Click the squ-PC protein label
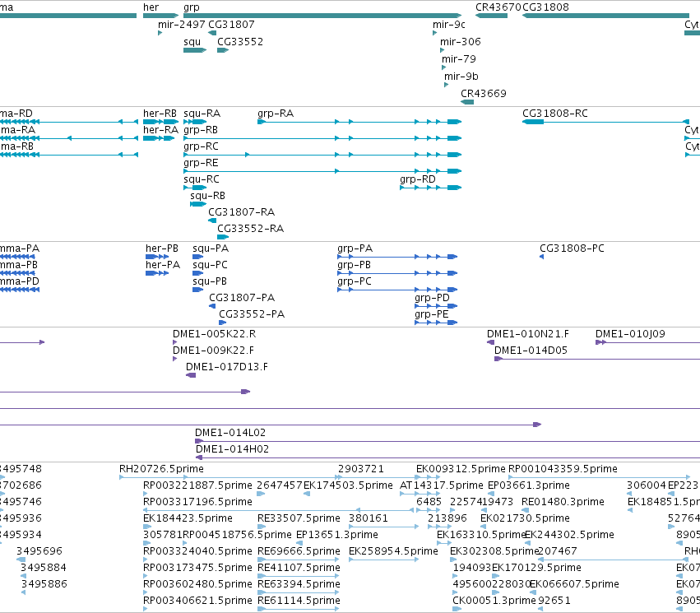This screenshot has height=613, width=700. coord(210,265)
